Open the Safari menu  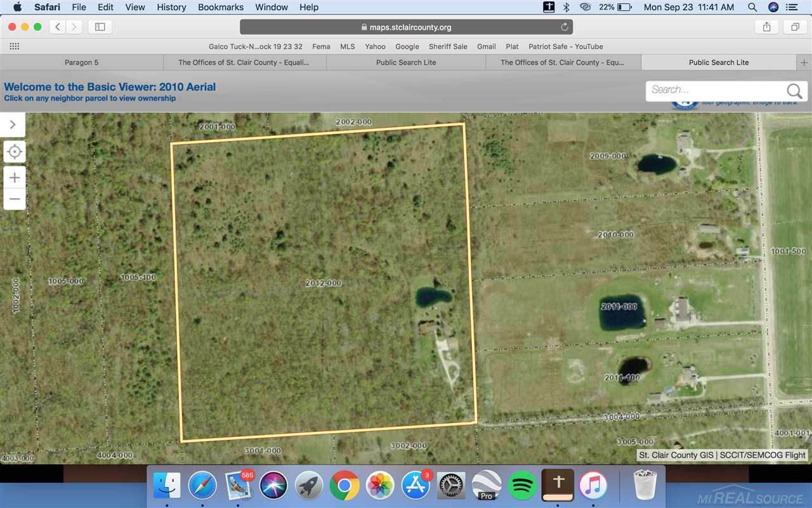point(46,7)
